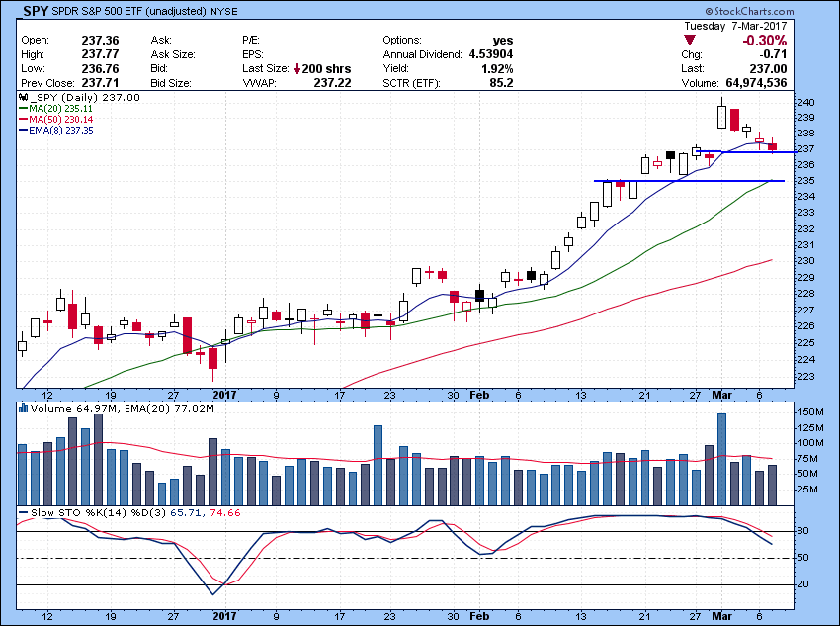Click the red MA(50) legend line marker
This screenshot has width=840, height=626.
coord(24,120)
